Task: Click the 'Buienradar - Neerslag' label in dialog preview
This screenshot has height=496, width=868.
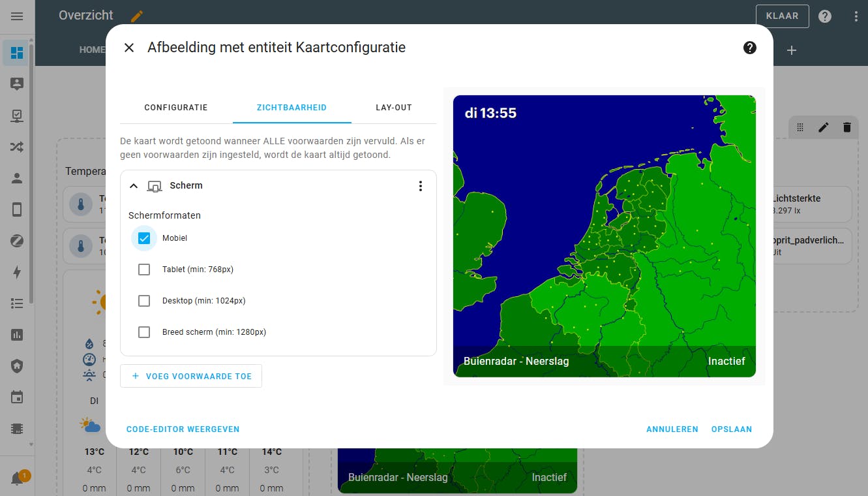Action: tap(516, 361)
